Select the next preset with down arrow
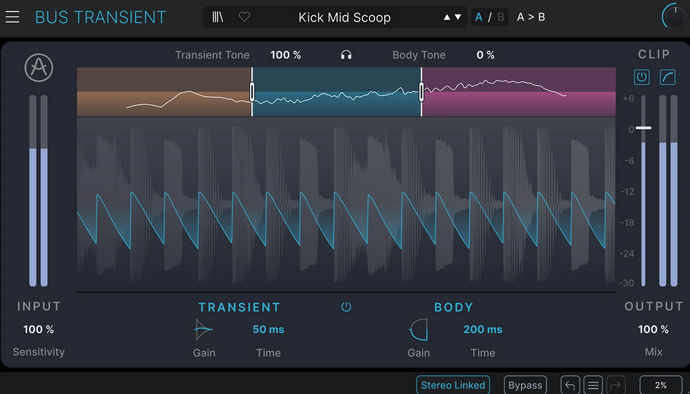Viewport: 690px width, 394px height. 458,17
